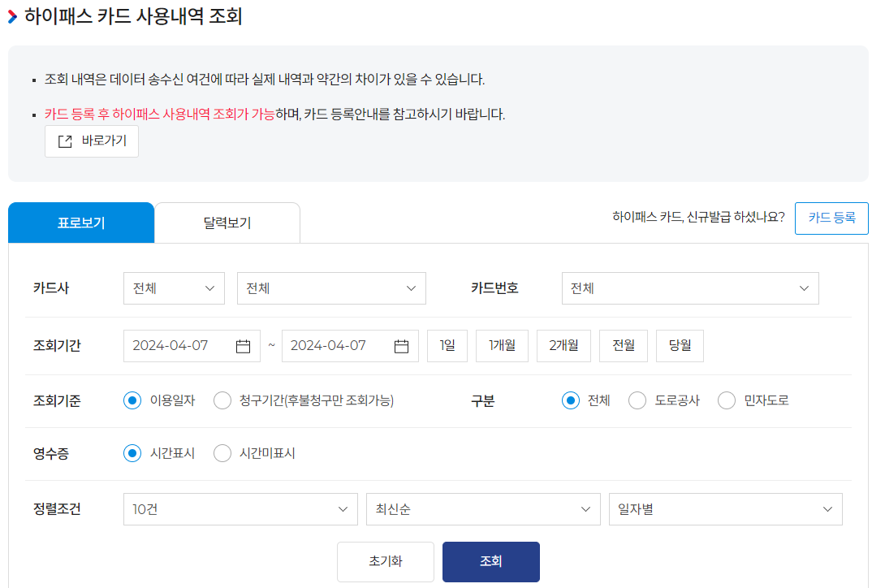Open the 카드 등록 registration page
Screen dimensions: 872x588
pyautogui.click(x=831, y=218)
